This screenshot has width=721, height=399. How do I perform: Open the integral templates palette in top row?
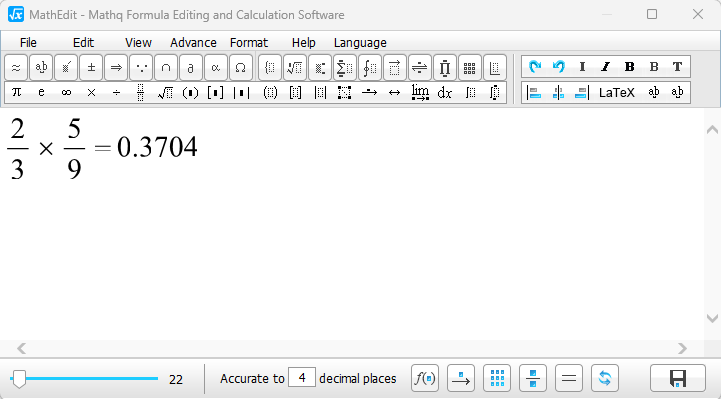[370, 68]
